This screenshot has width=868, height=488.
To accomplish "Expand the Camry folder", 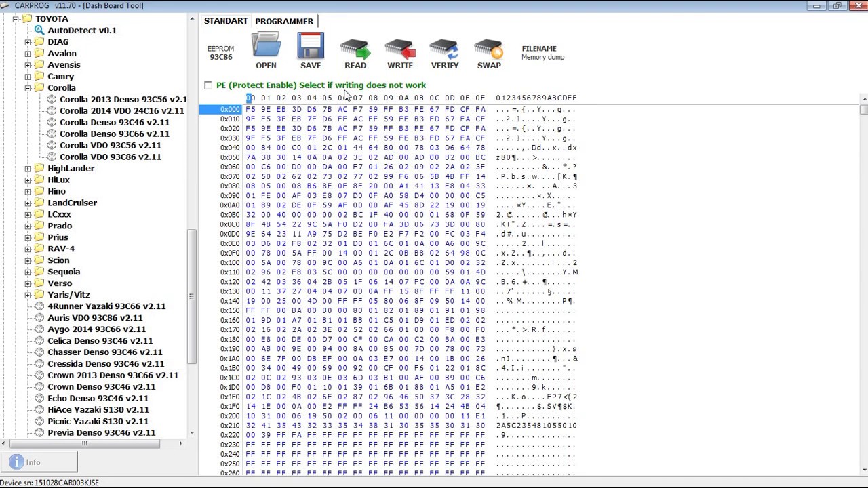I will click(x=28, y=77).
